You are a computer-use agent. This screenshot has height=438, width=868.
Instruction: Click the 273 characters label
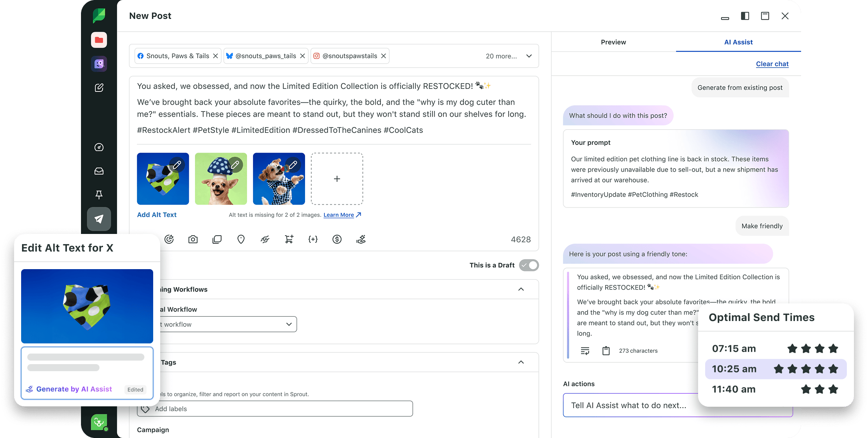click(638, 351)
